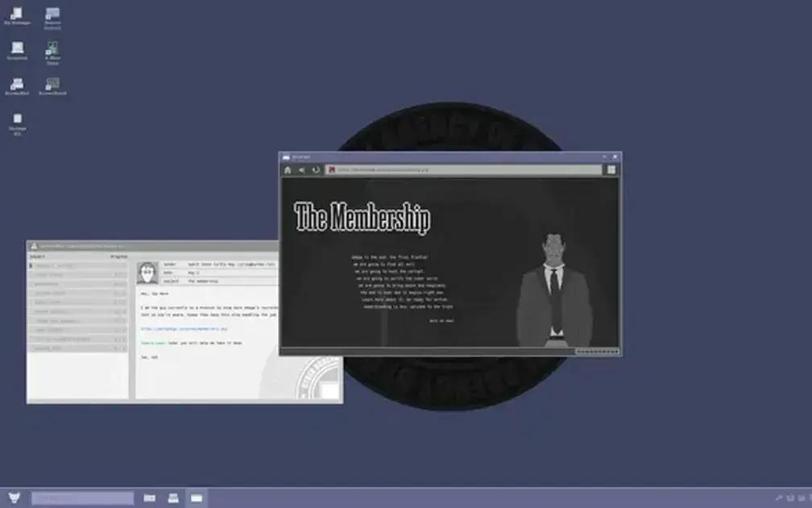The width and height of the screenshot is (812, 508).
Task: Go to the browser home page
Action: click(288, 170)
